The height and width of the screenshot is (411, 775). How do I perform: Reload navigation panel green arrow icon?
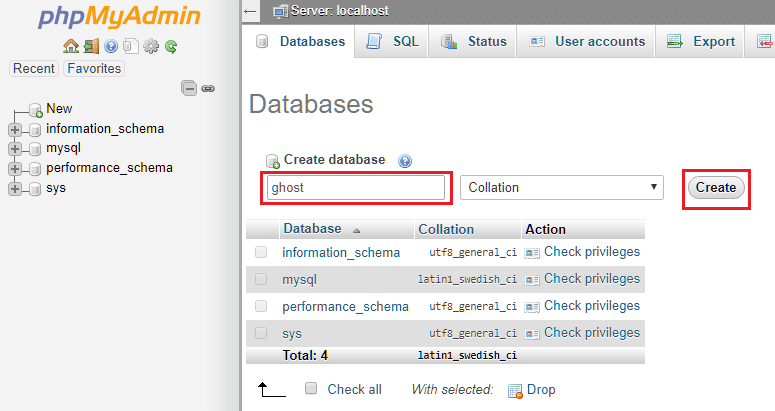point(171,46)
